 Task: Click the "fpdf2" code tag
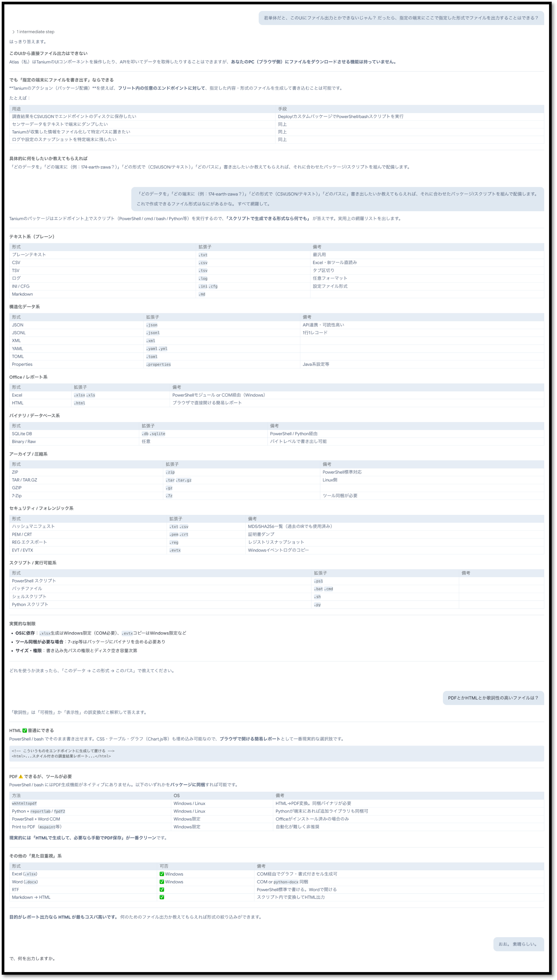(59, 811)
